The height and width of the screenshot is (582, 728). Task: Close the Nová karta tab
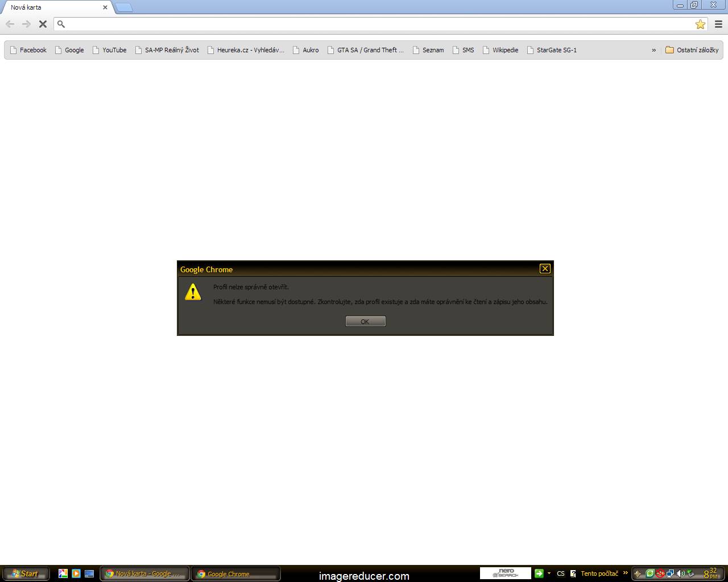tap(105, 7)
